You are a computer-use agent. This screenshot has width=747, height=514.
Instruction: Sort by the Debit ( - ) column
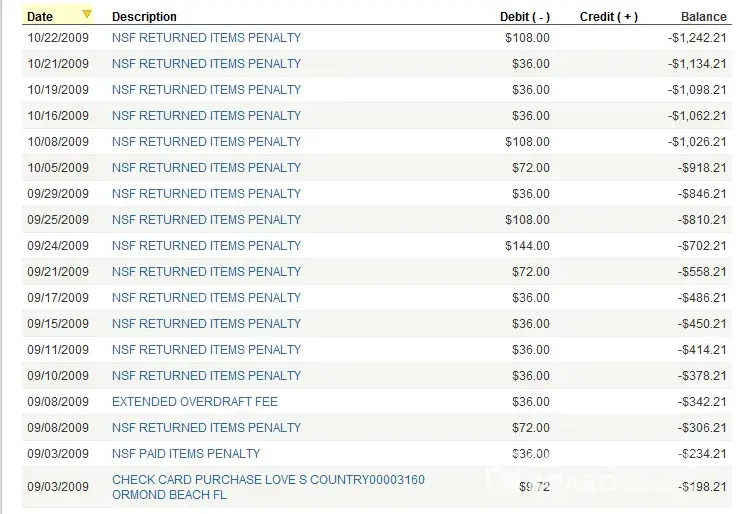click(524, 17)
